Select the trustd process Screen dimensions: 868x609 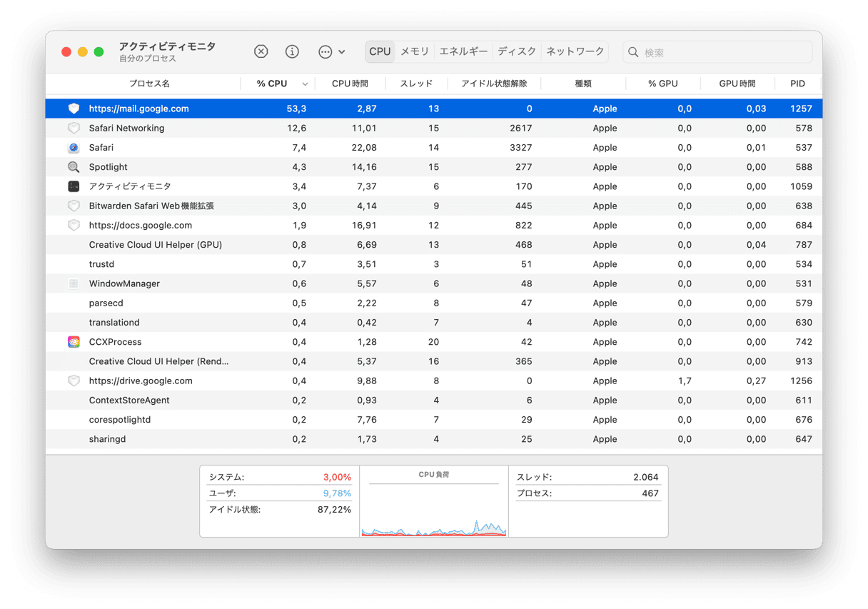[101, 264]
